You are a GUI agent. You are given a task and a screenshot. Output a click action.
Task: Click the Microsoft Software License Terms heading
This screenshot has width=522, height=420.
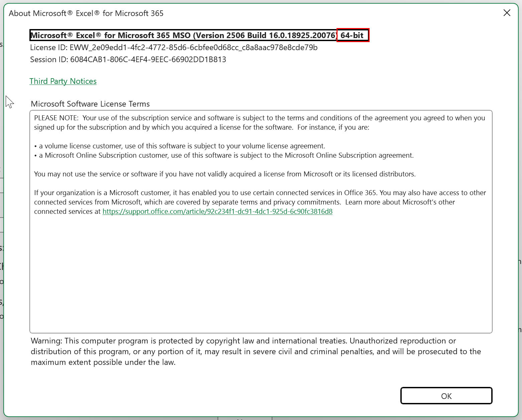pos(90,104)
